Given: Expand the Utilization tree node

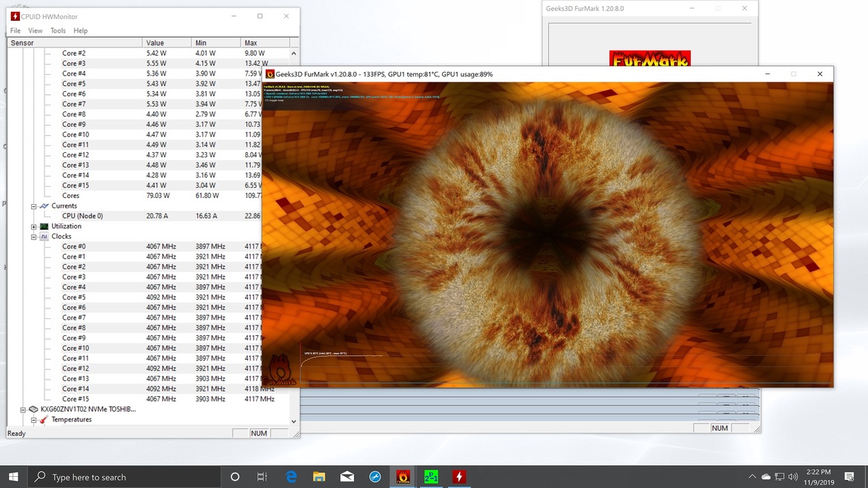Looking at the screenshot, I should pyautogui.click(x=34, y=226).
